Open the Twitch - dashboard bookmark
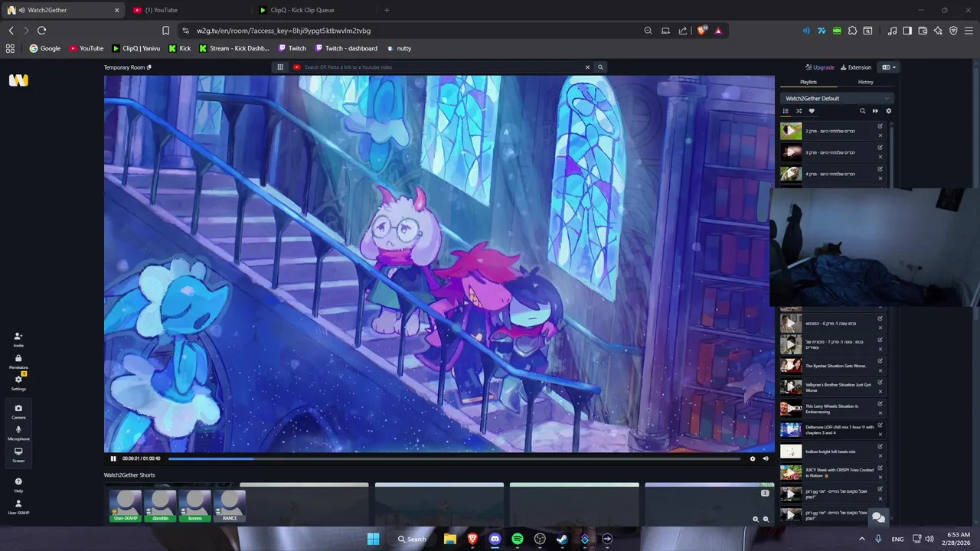Viewport: 980px width, 551px height. click(345, 48)
